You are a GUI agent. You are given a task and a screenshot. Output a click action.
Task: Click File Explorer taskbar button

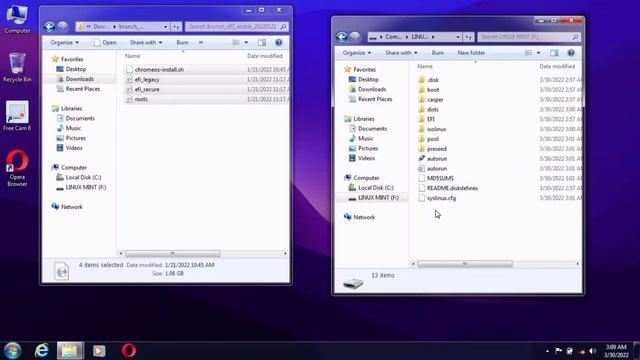70,351
